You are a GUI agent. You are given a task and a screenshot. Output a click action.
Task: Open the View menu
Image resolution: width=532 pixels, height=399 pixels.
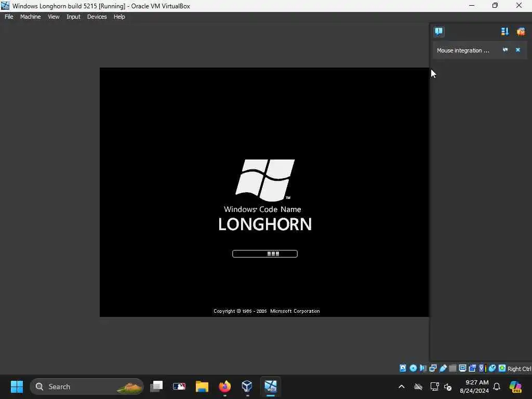pos(54,17)
